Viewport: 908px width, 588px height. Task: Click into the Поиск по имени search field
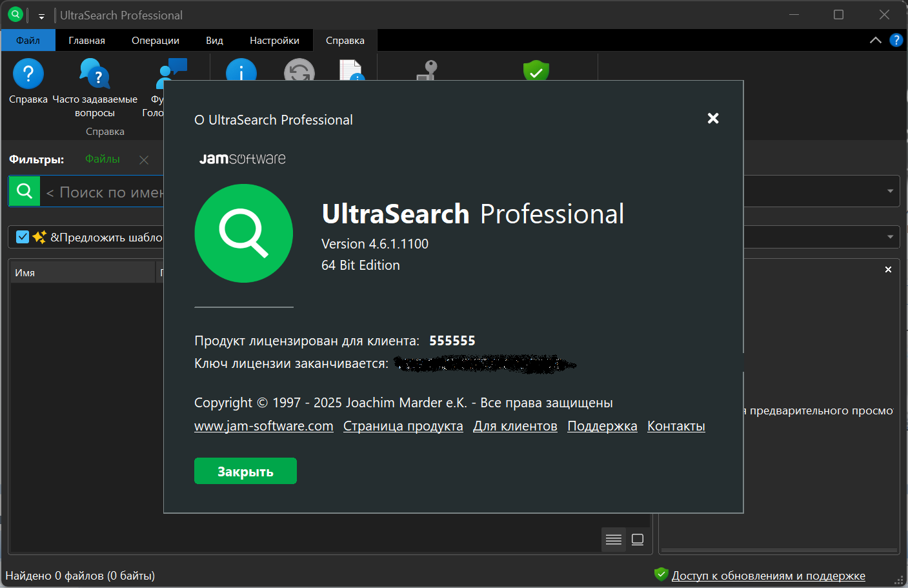[103, 192]
